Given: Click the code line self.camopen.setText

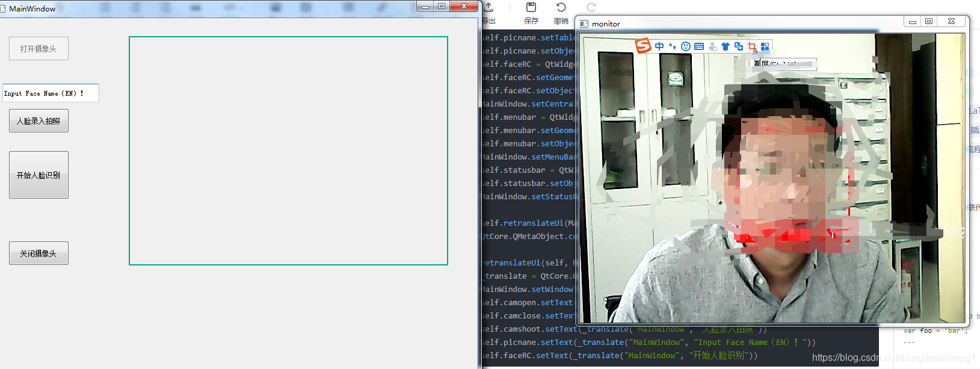Looking at the screenshot, I should 528,303.
